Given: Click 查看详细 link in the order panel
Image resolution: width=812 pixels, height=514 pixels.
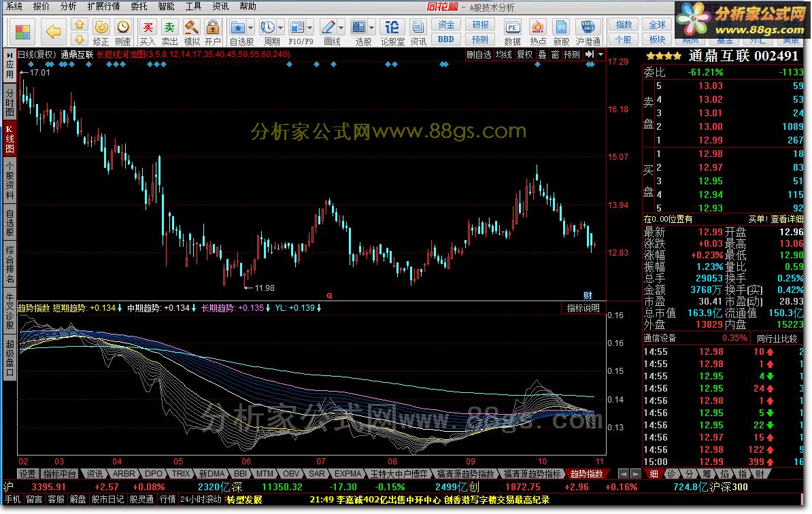Looking at the screenshot, I should [787, 219].
